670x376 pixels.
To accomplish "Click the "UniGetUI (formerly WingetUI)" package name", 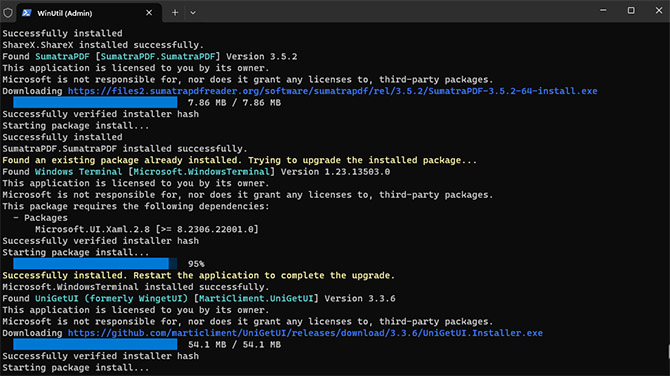I will 111,298.
